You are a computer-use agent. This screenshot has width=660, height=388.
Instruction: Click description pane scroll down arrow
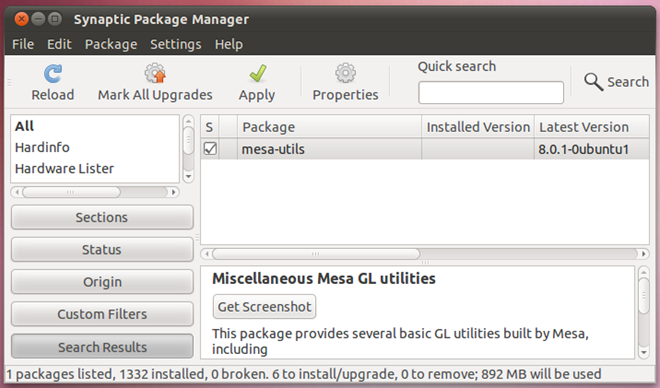pyautogui.click(x=644, y=353)
